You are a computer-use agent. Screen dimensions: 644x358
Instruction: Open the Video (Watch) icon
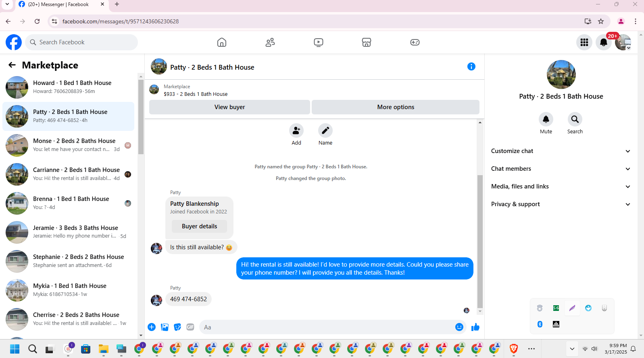pos(319,42)
